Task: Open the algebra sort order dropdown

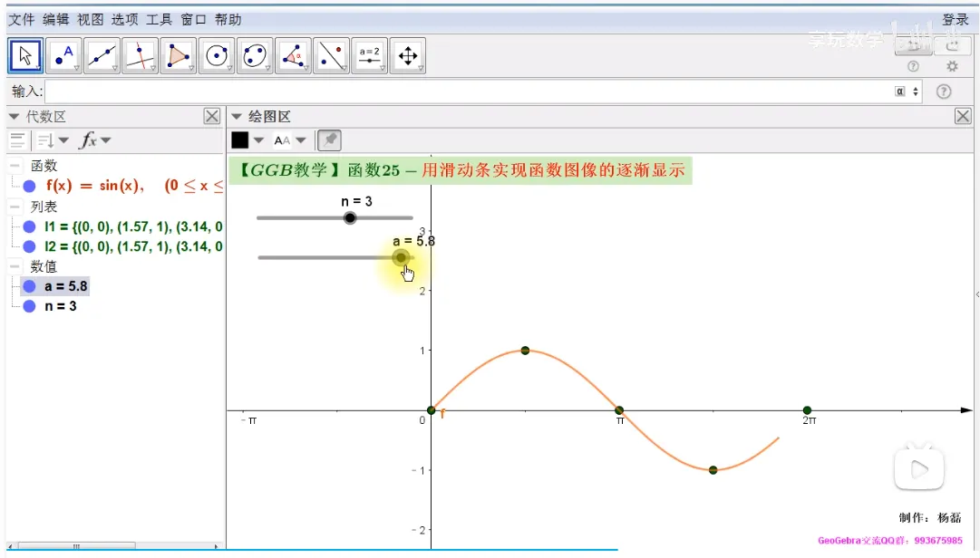Action: pyautogui.click(x=52, y=140)
